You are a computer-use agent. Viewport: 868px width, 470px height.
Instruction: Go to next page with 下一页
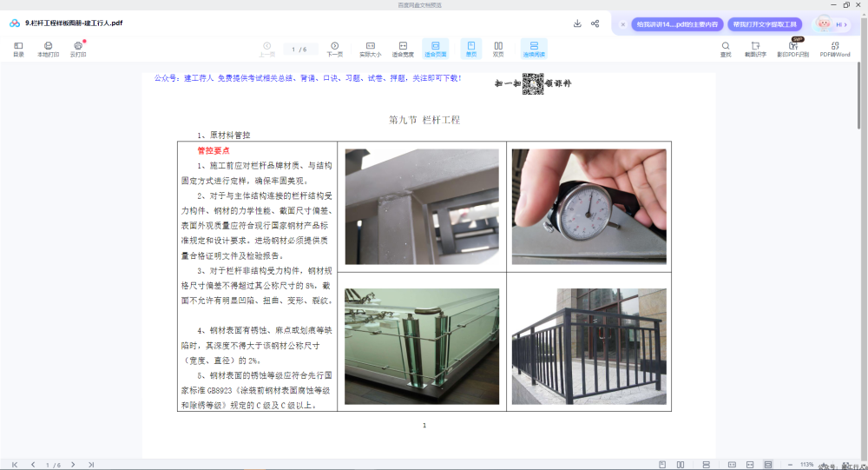click(334, 49)
